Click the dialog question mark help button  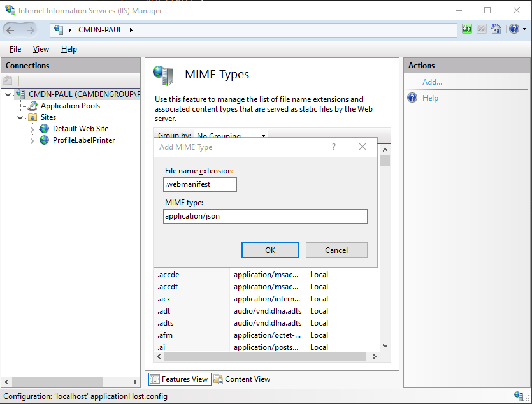[334, 147]
